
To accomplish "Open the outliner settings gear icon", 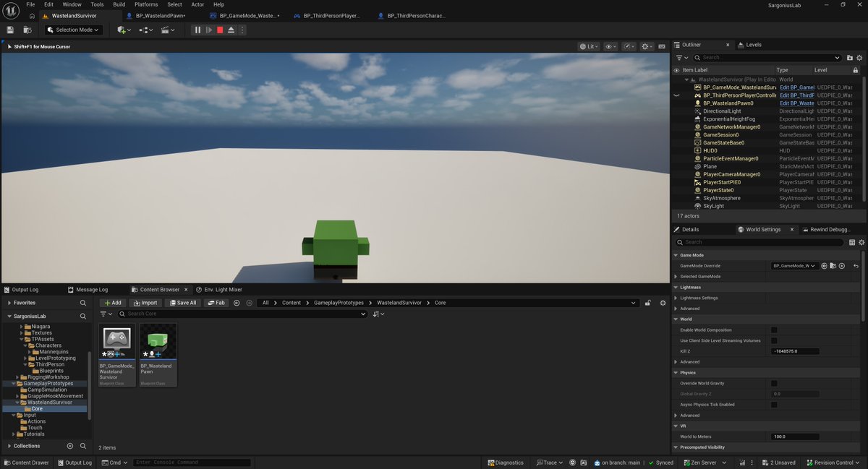I will point(859,57).
